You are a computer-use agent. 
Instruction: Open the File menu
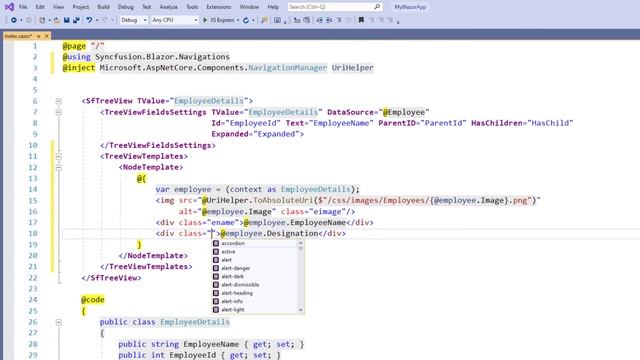(23, 7)
